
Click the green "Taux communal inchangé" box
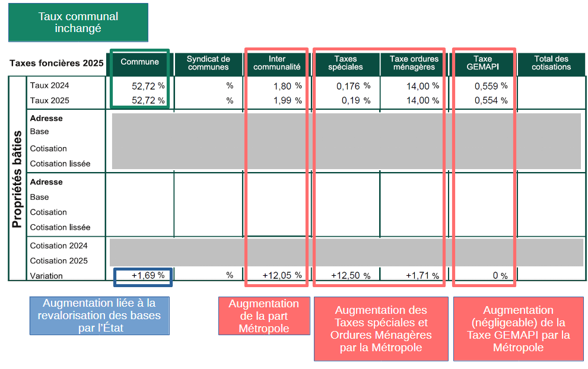[78, 23]
